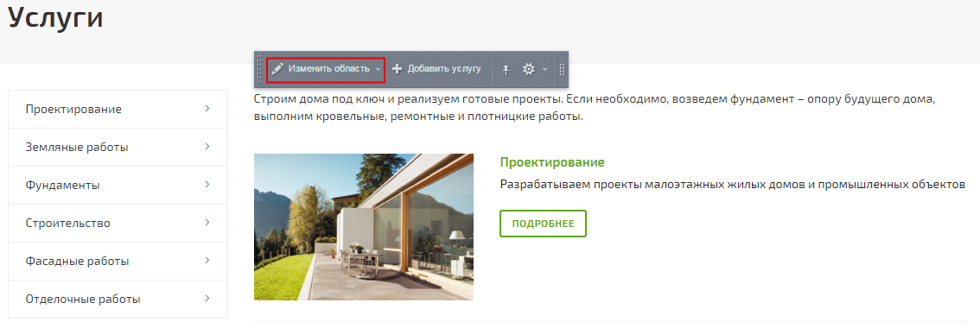Expand chevron on Отделочные работы row

pyautogui.click(x=207, y=299)
